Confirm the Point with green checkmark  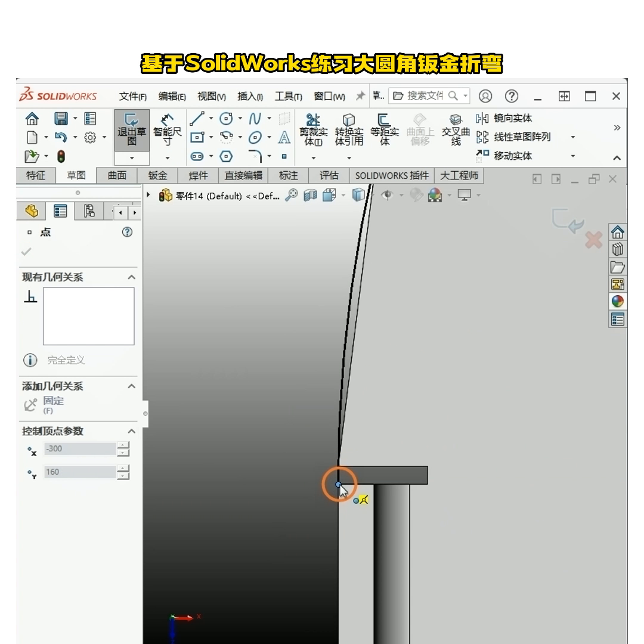coord(26,252)
